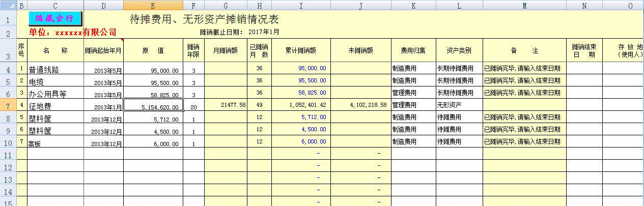Viewport: 644px width, 206px height.
Task: Click 2013年1月 start date cell
Action: (x=103, y=106)
